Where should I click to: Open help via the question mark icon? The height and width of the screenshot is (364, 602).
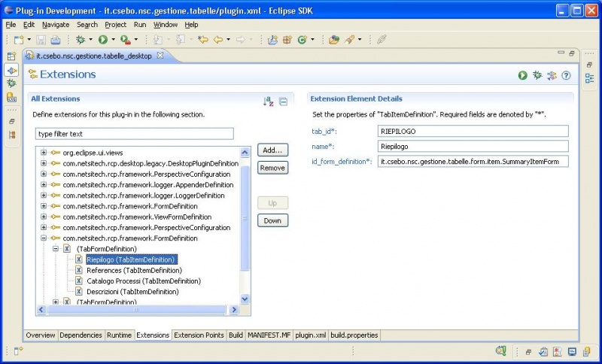point(566,75)
